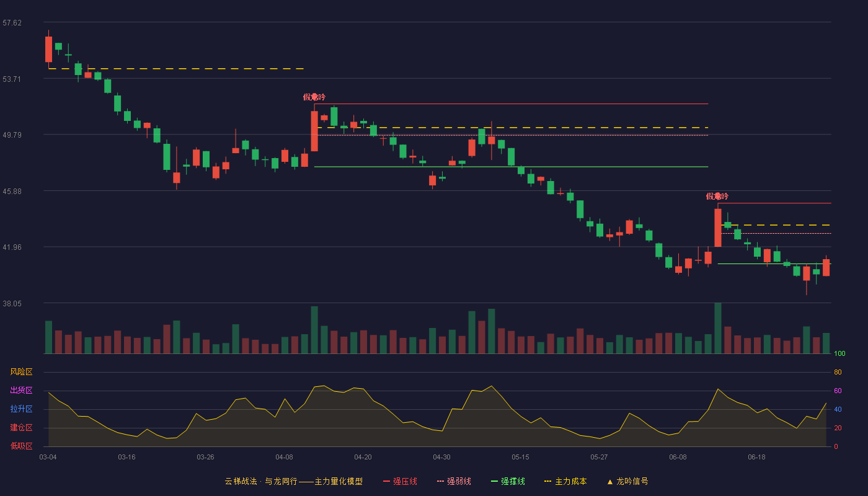This screenshot has width=868, height=496.
Task: Toggle the 强压线 legend entry
Action: point(400,481)
